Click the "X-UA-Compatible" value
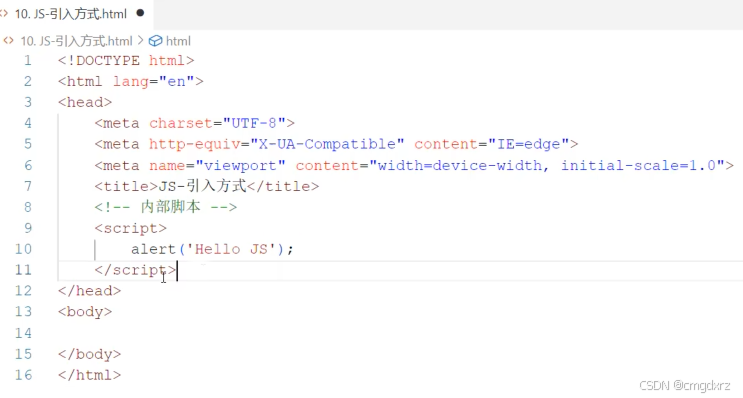This screenshot has width=743, height=398. [327, 144]
